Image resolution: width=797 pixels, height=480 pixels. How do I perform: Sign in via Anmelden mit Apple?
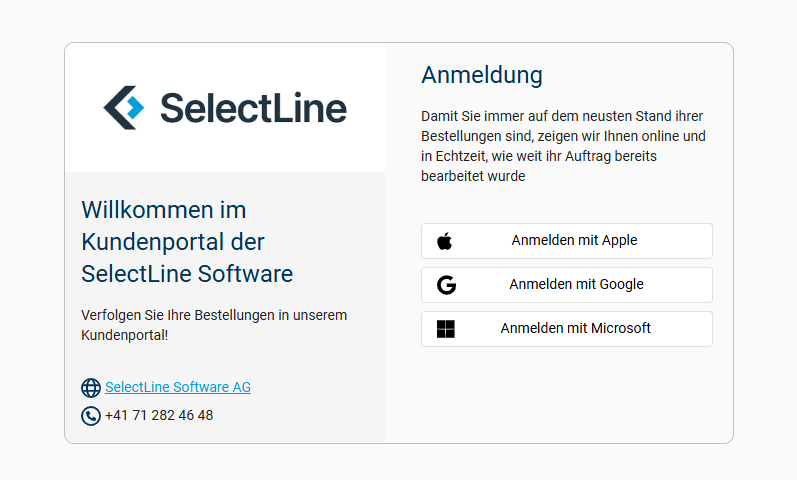tap(573, 241)
